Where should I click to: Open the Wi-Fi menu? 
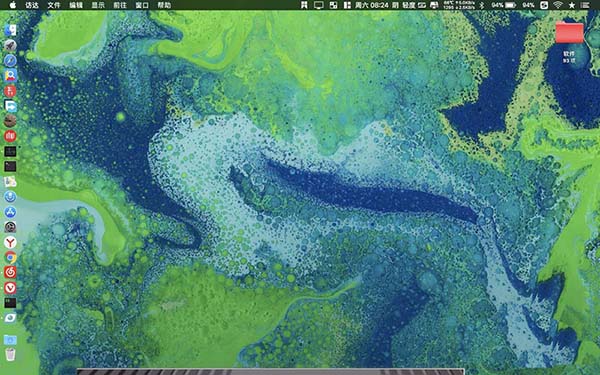(558, 5)
